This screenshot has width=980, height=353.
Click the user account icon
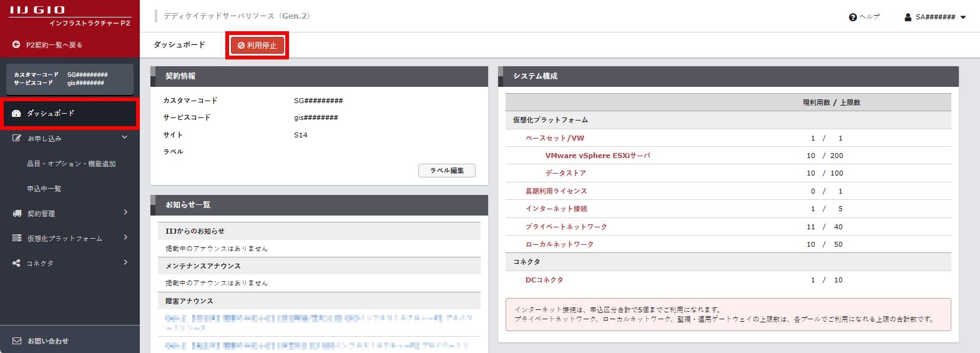coord(908,17)
